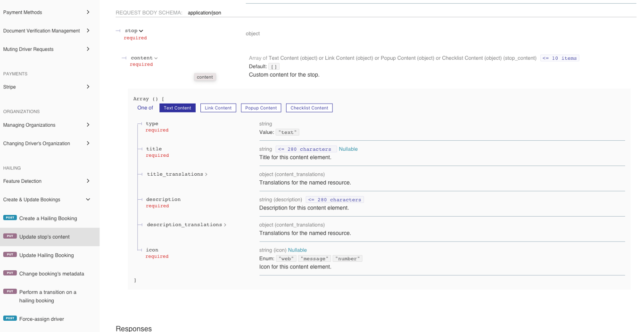Click the ORGANIZATIONS sidebar header
This screenshot has width=644, height=332.
point(22,112)
